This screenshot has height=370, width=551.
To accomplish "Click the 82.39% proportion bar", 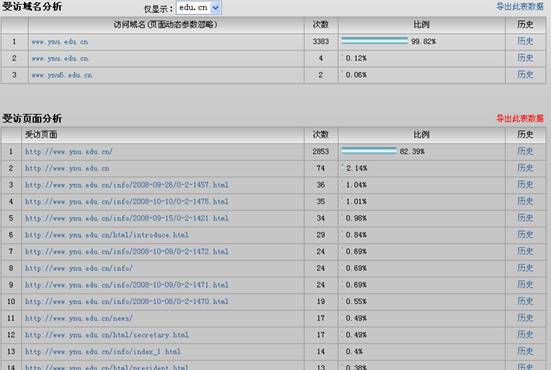I will (369, 151).
